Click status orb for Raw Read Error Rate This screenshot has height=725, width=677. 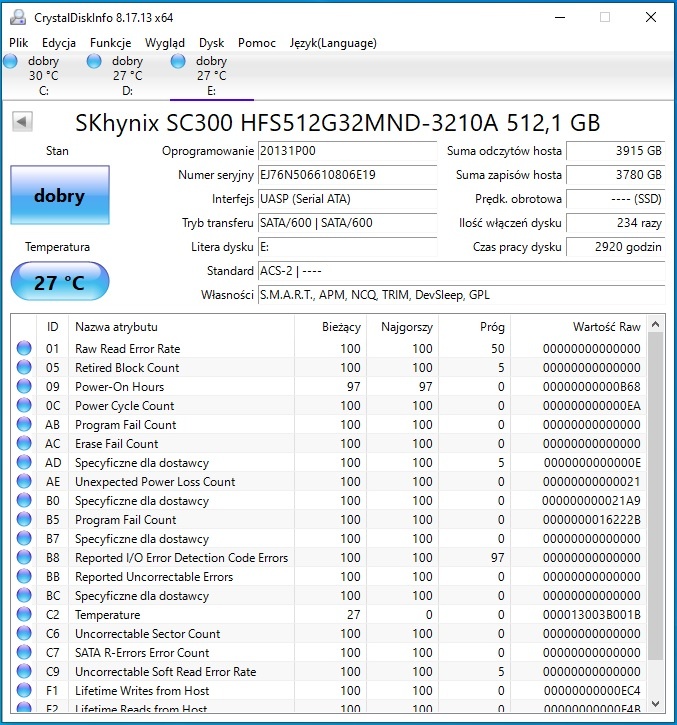coord(24,348)
